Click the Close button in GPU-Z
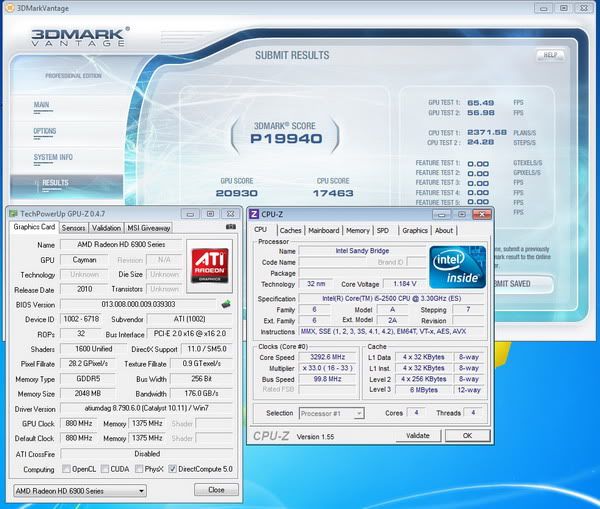 point(216,489)
